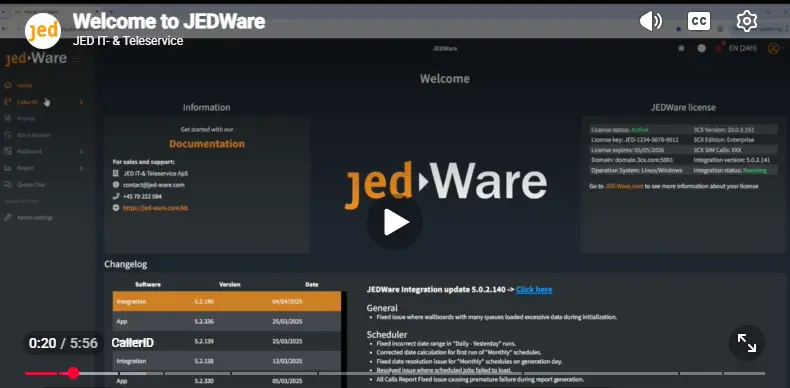Click the globe icon beside the kb link
The image size is (790, 388).
116,208
